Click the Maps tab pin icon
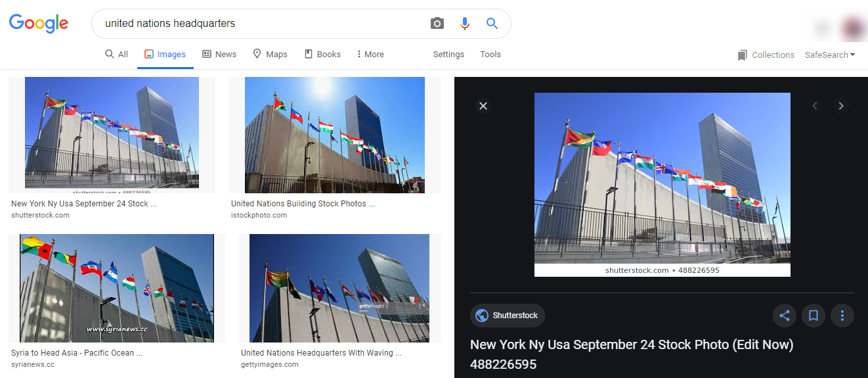The height and width of the screenshot is (378, 868). tap(257, 54)
